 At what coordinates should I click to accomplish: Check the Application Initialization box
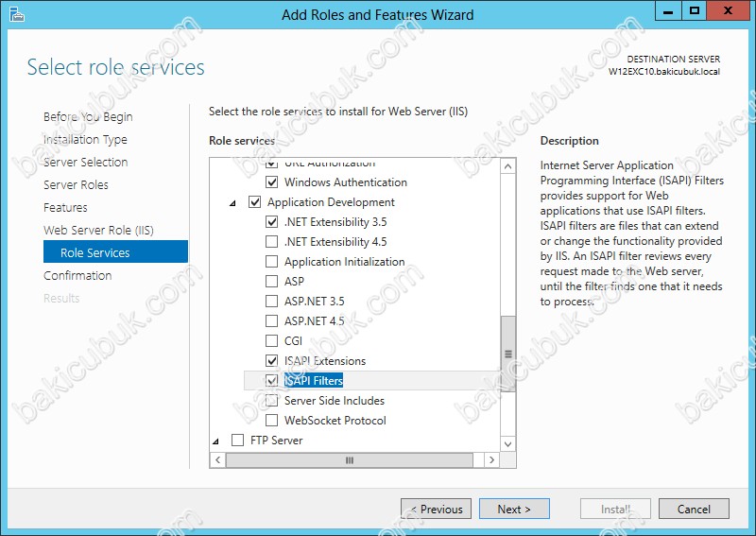272,262
